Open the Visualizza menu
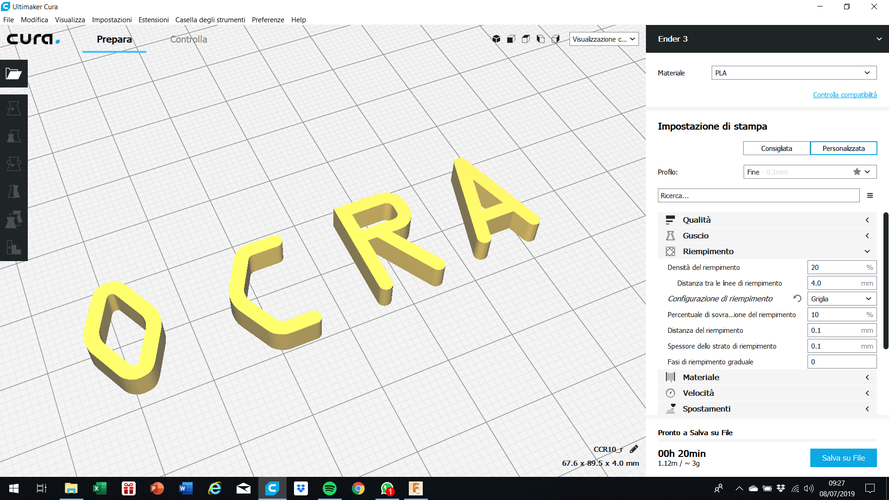The height and width of the screenshot is (500, 889). (70, 19)
